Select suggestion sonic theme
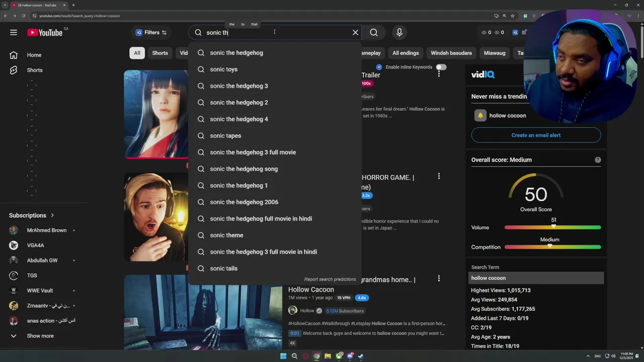The height and width of the screenshot is (362, 644). (x=275, y=235)
